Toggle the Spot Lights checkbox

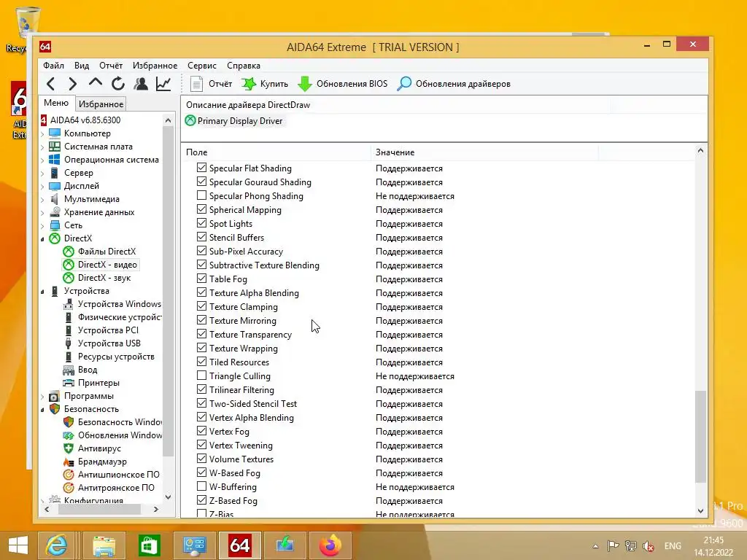201,223
